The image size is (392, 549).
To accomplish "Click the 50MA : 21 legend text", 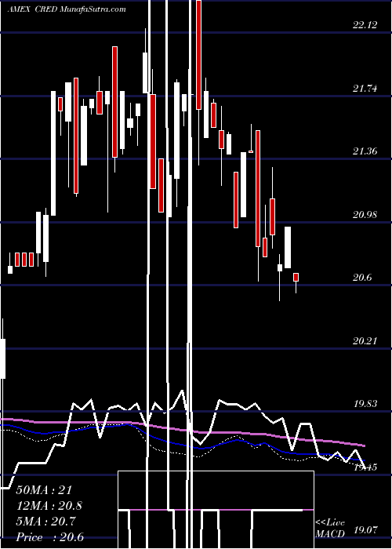I will 44,490.
